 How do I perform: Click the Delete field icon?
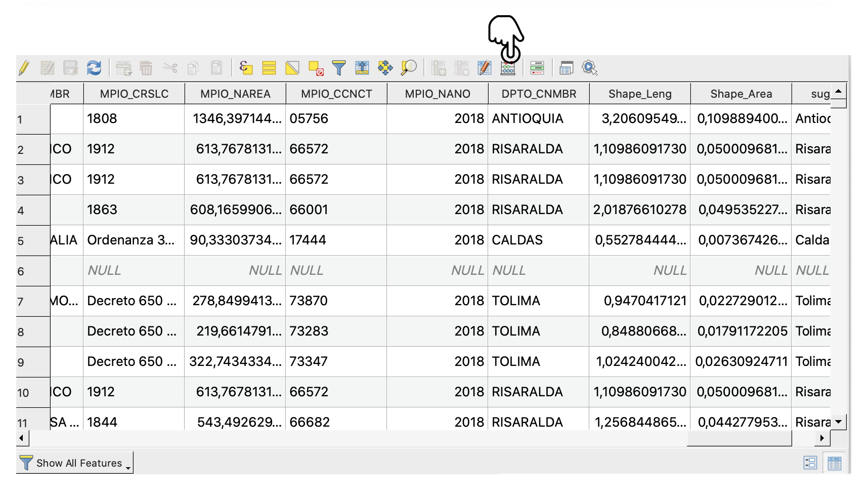pos(461,67)
